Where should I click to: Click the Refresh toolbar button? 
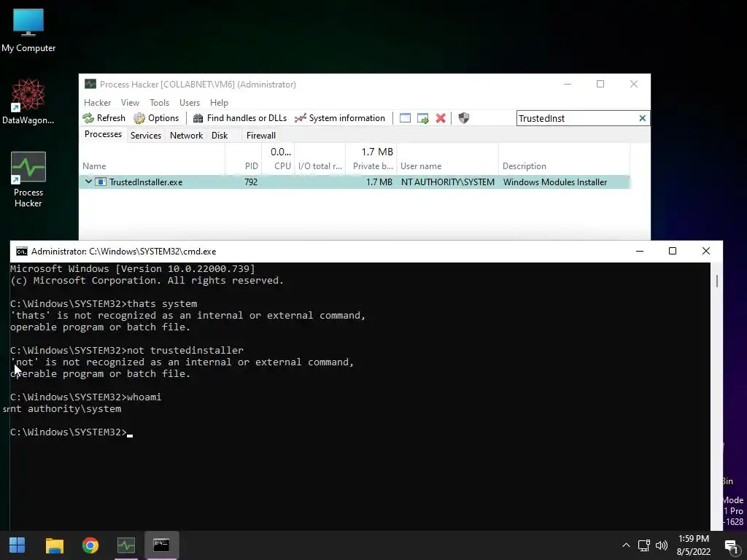pos(104,118)
